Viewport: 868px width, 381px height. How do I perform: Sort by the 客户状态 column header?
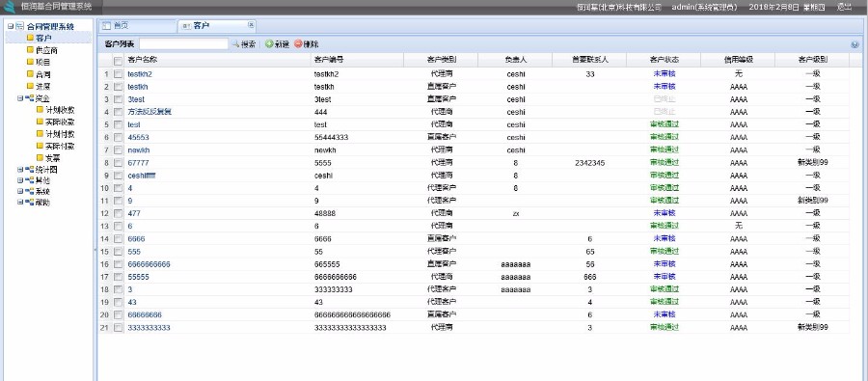pos(664,60)
